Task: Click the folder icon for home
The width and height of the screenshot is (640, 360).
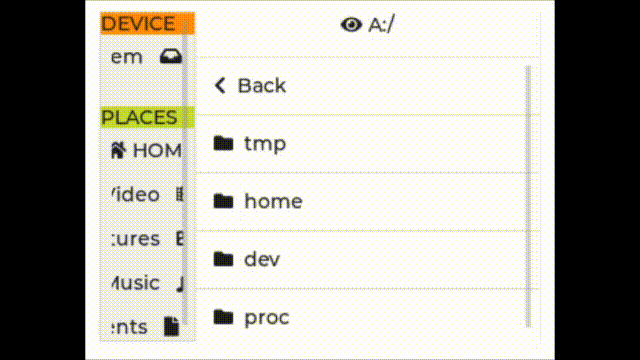Action: tap(223, 201)
